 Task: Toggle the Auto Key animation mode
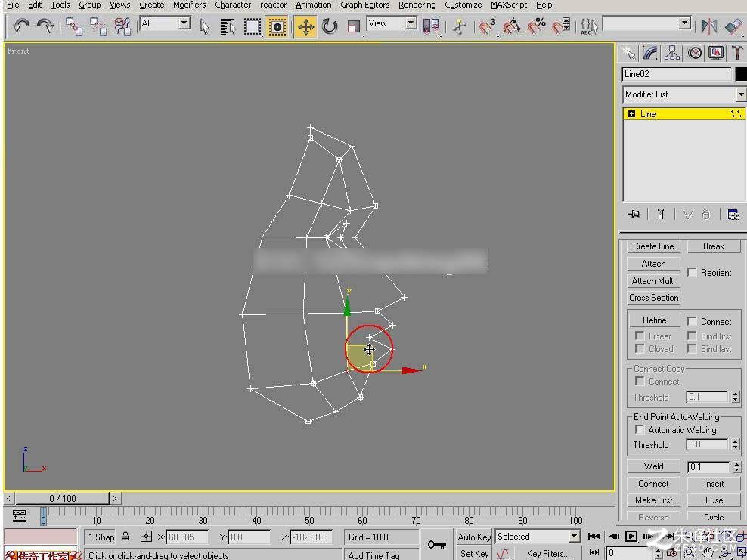473,537
